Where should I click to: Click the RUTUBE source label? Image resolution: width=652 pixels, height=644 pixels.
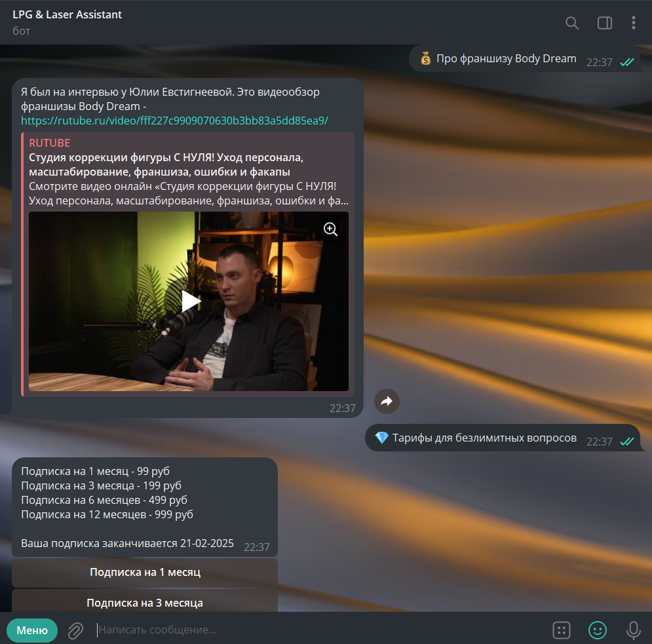(x=50, y=143)
